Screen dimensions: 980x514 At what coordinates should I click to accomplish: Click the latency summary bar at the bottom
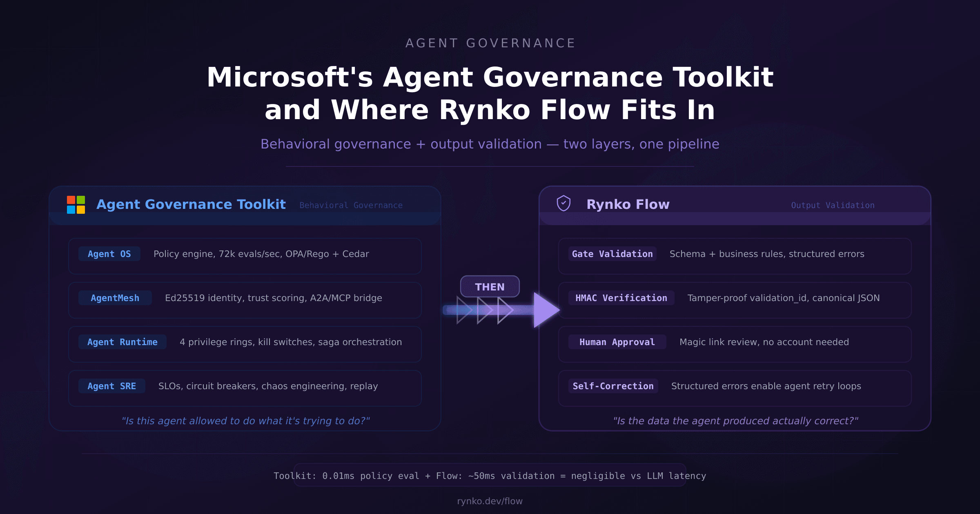(x=490, y=476)
